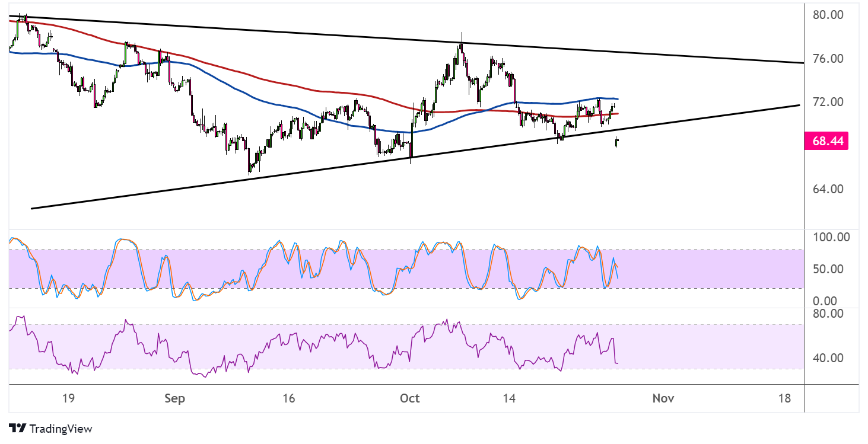
Task: Click the 72.00 price axis label
Action: click(827, 102)
